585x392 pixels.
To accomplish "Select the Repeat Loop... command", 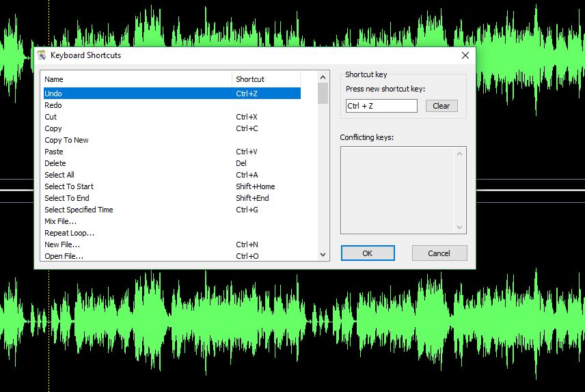I will tap(69, 233).
